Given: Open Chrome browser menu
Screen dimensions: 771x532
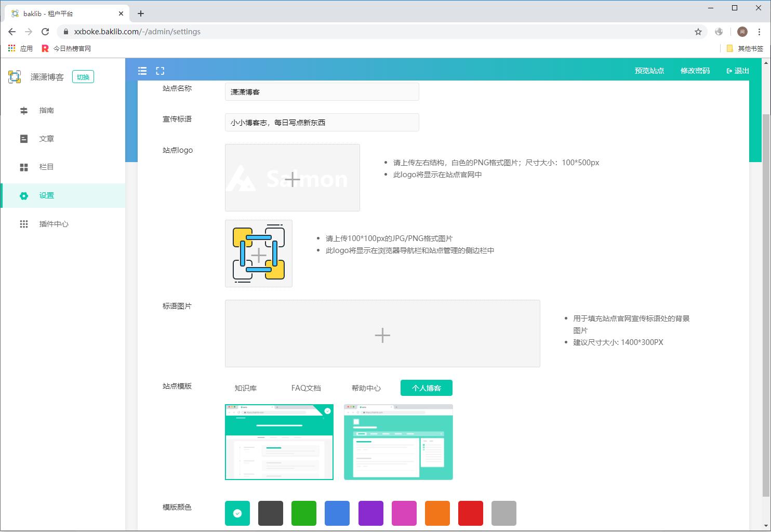Looking at the screenshot, I should 759,32.
